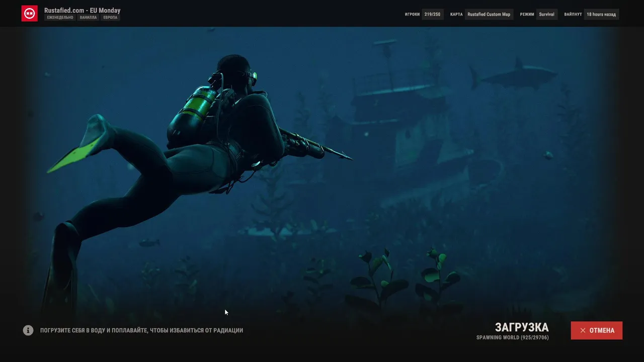Click the player count 219/250

(x=432, y=14)
